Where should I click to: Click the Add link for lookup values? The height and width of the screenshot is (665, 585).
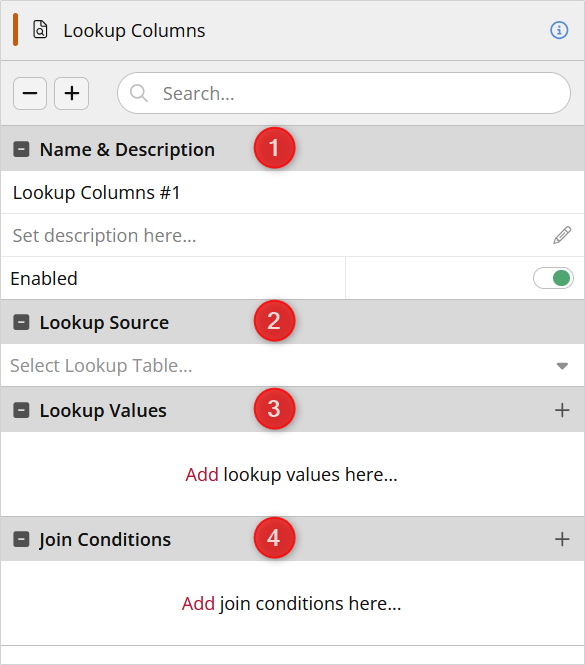pyautogui.click(x=202, y=475)
